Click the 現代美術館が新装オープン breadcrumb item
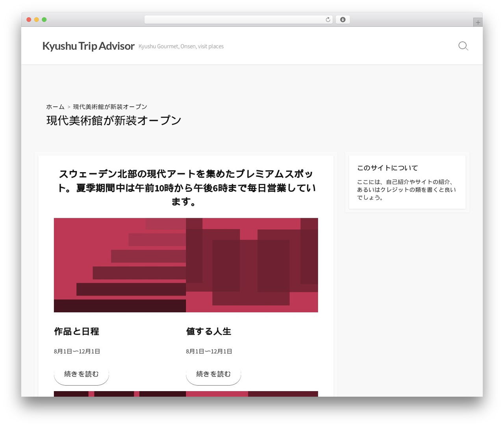The width and height of the screenshot is (504, 427). [110, 107]
